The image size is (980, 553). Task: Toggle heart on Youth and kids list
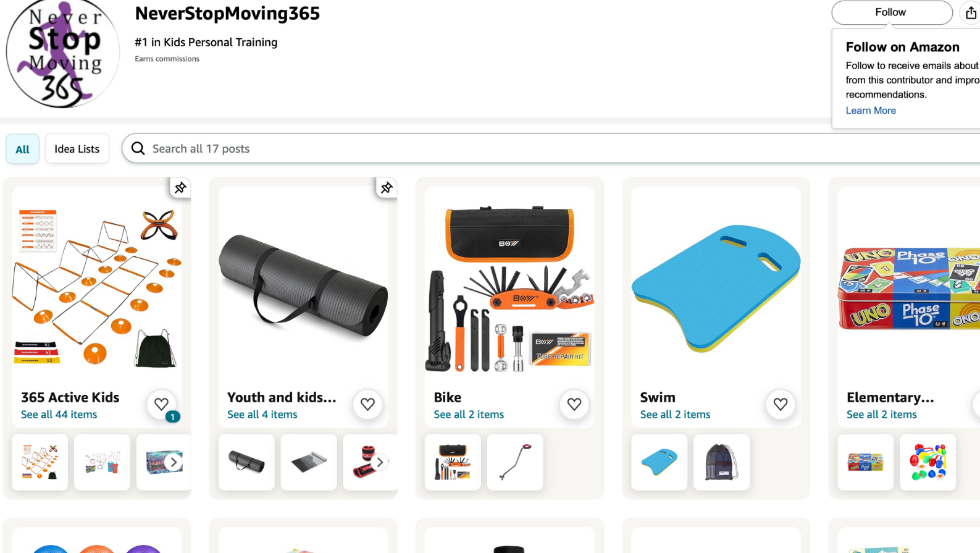367,404
